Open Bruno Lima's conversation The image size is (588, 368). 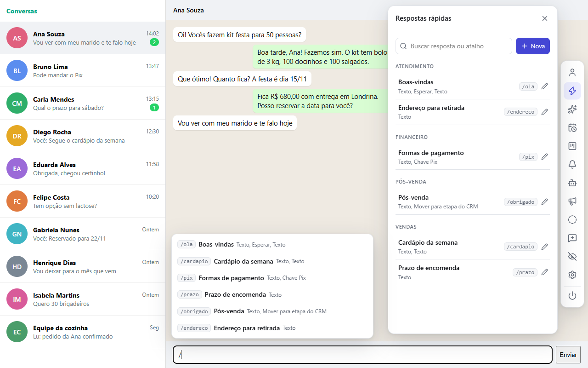pos(83,70)
